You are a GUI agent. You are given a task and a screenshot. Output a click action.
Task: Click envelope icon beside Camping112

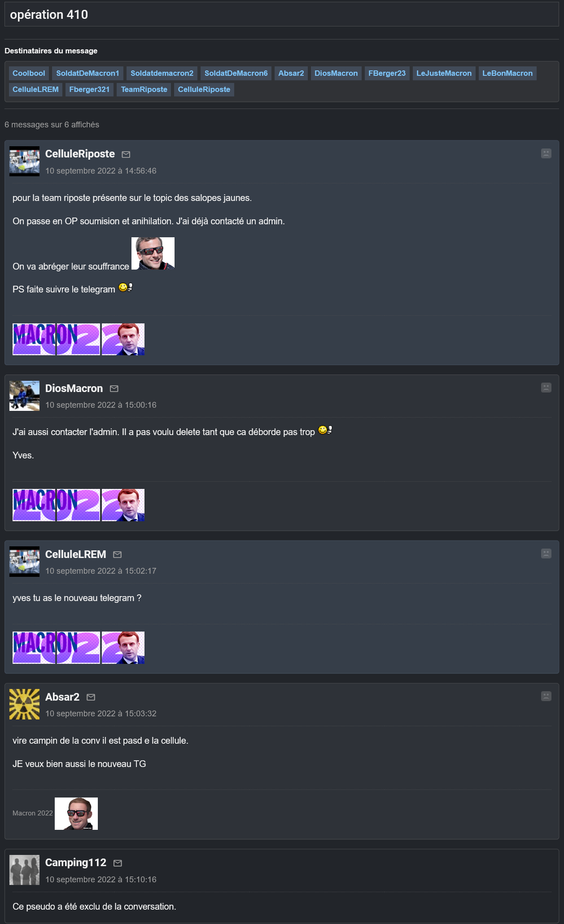point(118,863)
